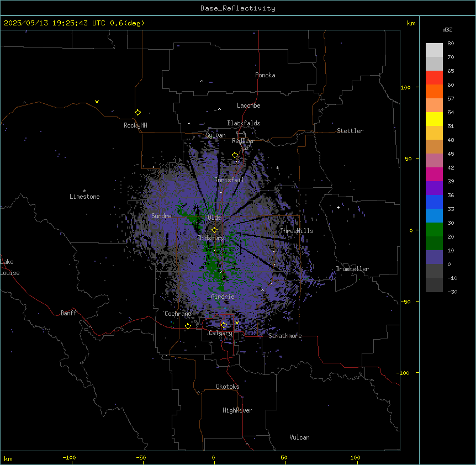Click the Banff label
Image resolution: width=476 pixels, height=465 pixels.
point(68,313)
